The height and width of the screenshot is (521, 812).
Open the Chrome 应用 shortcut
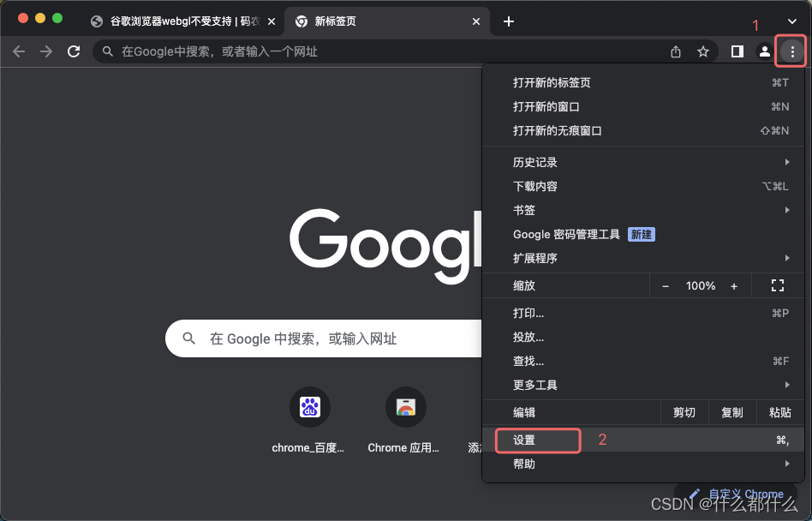point(405,422)
